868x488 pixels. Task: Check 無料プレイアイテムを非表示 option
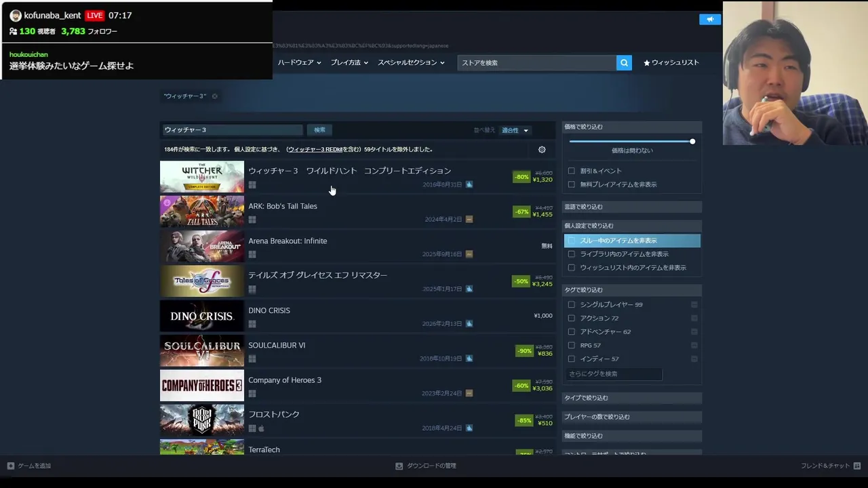pyautogui.click(x=572, y=184)
